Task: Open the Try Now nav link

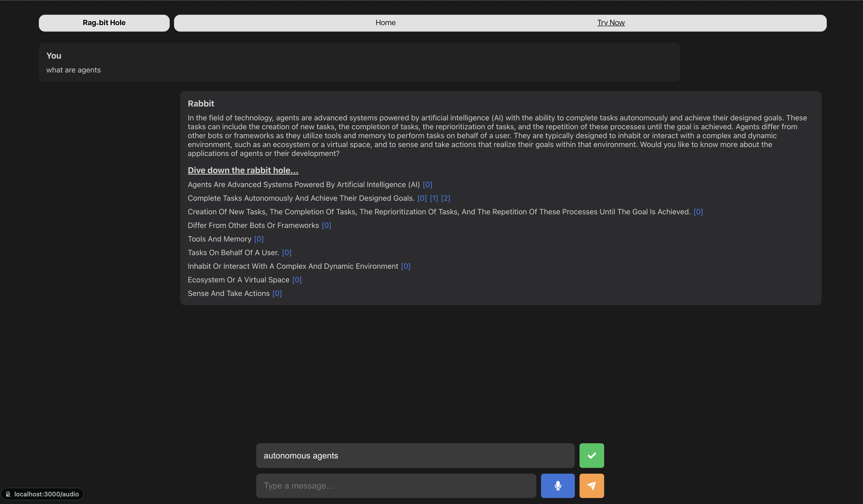Action: 611,23
